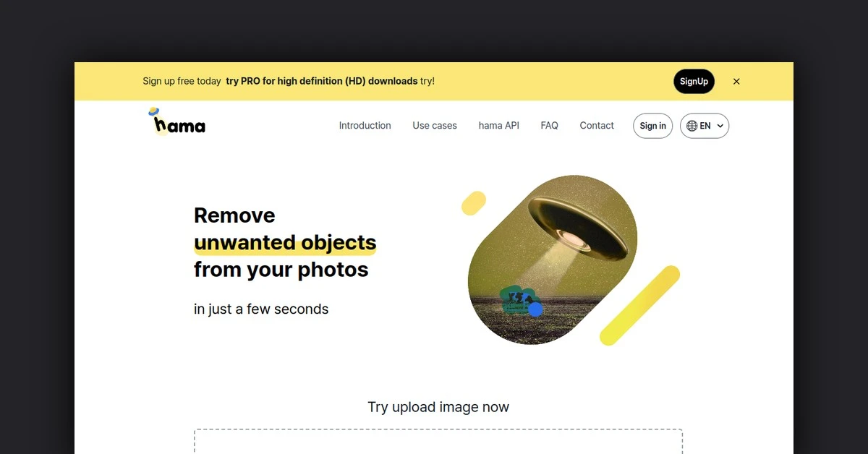Image resolution: width=868 pixels, height=454 pixels.
Task: Click the green masked object in image
Action: tap(516, 300)
